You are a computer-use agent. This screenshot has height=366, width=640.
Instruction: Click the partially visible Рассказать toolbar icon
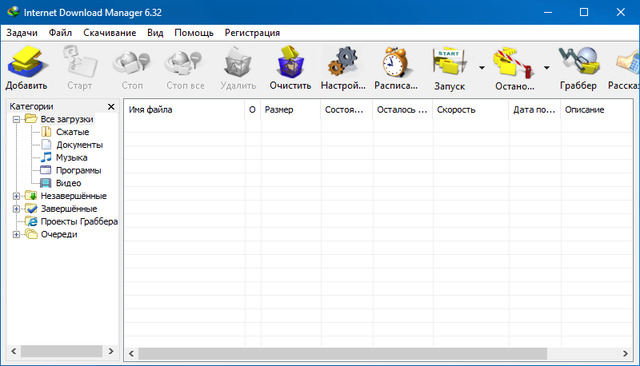pyautogui.click(x=629, y=62)
